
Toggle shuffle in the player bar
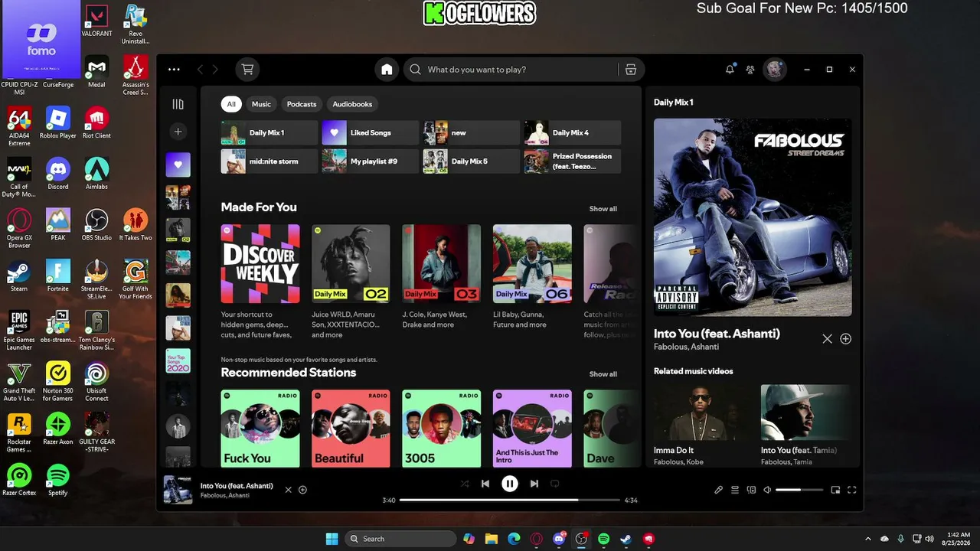coord(464,484)
